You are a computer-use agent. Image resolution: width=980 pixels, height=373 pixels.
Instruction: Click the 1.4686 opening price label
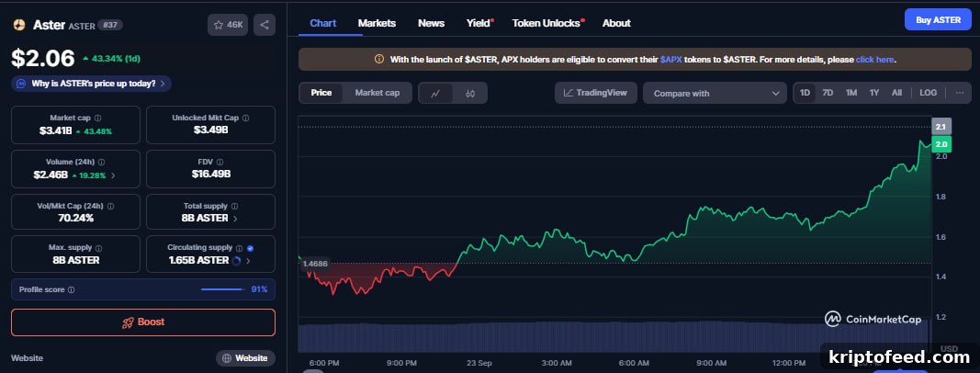pos(316,264)
